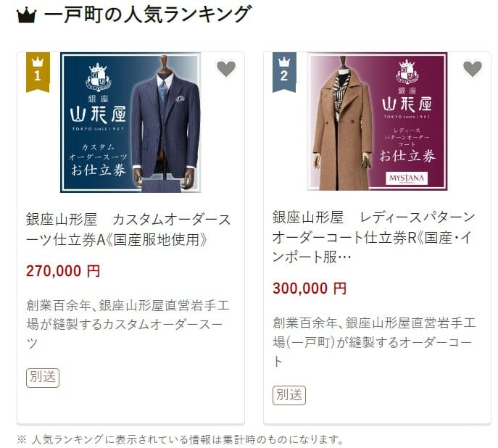Click the coat description mentioning (一戸町)

[x=374, y=342]
